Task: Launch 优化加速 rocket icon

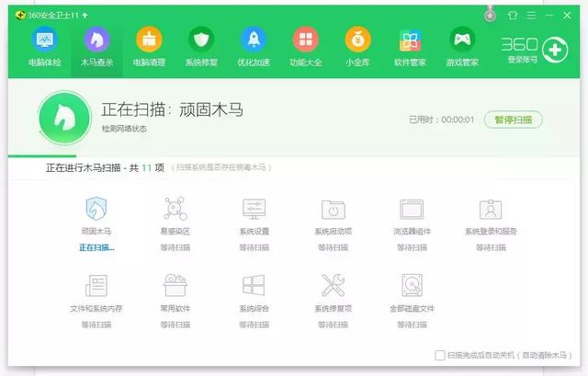Action: 254,47
